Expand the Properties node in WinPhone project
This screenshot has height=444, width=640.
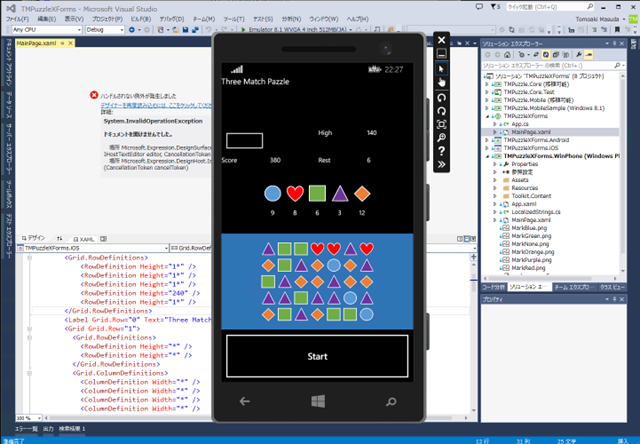[x=497, y=164]
